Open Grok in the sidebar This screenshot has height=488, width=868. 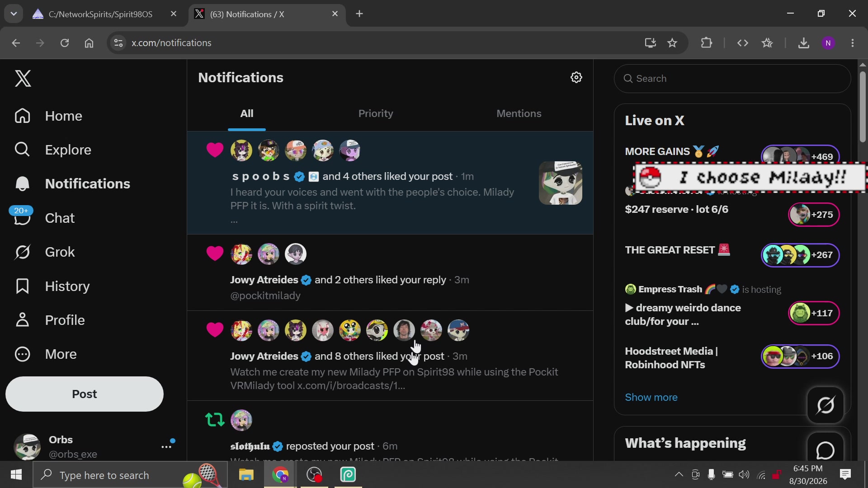45,252
